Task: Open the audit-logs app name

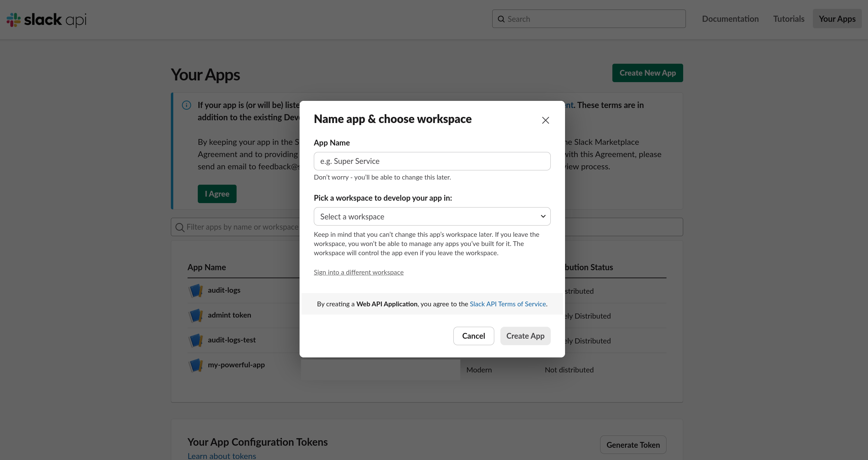Action: point(224,290)
